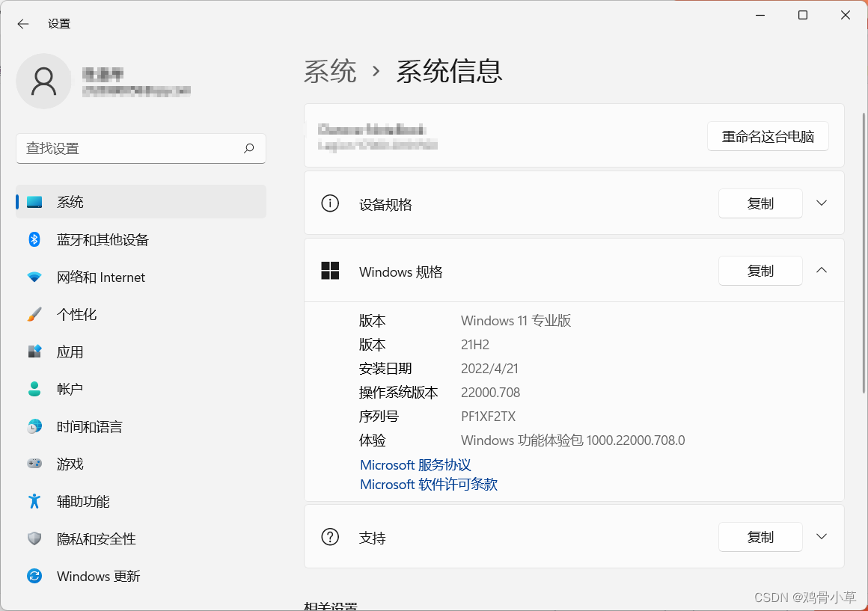Viewport: 868px width, 611px height.
Task: Click the Wi-Fi network icon
Action: pos(34,277)
